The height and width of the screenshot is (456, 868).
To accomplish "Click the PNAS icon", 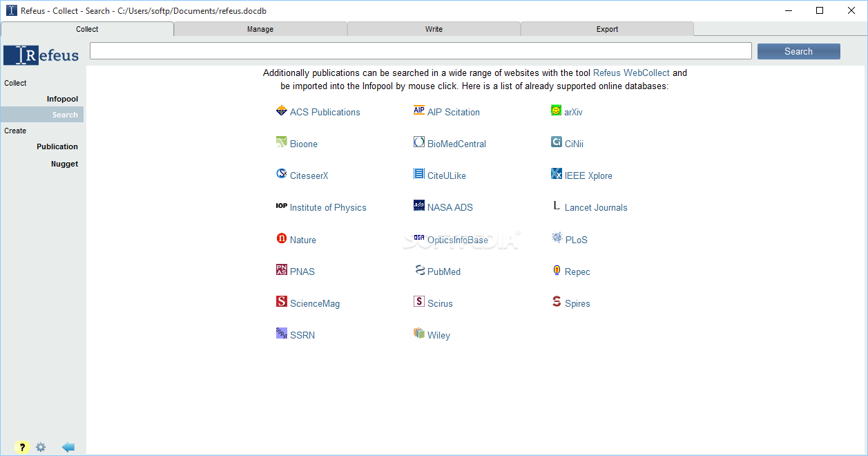I will [x=281, y=270].
